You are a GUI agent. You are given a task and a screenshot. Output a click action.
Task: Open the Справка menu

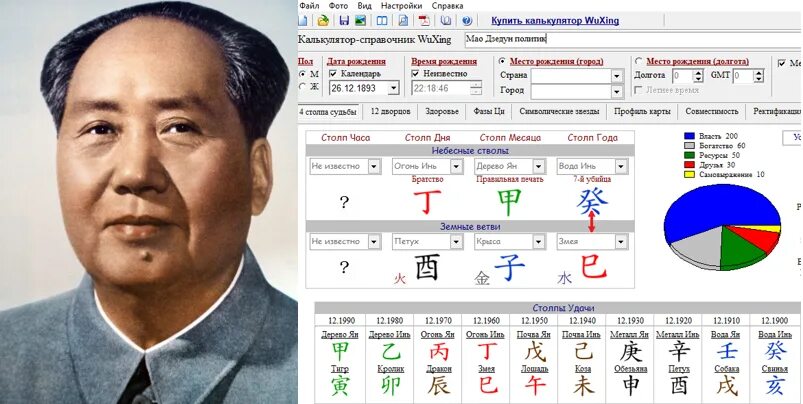click(447, 6)
